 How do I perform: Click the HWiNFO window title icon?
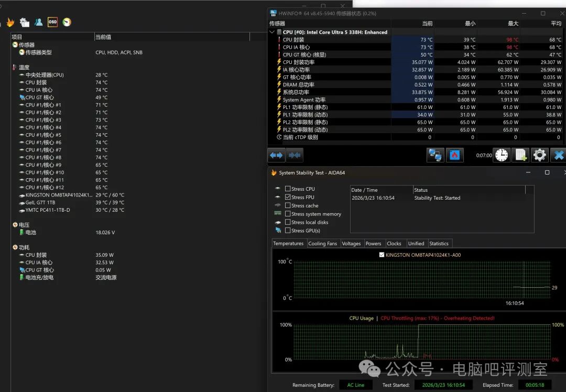273,13
